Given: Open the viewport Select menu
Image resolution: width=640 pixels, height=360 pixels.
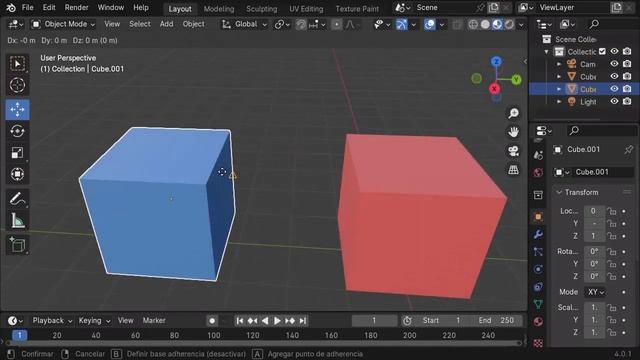Looking at the screenshot, I should [x=140, y=24].
